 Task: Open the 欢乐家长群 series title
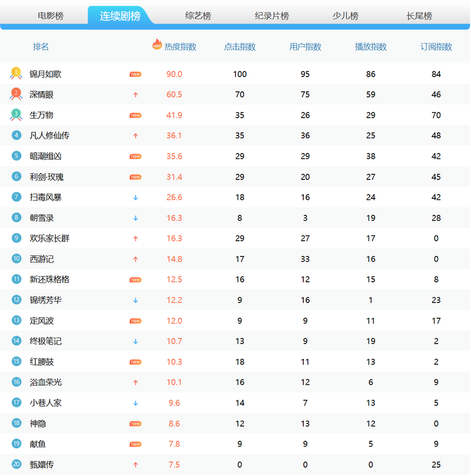49,239
